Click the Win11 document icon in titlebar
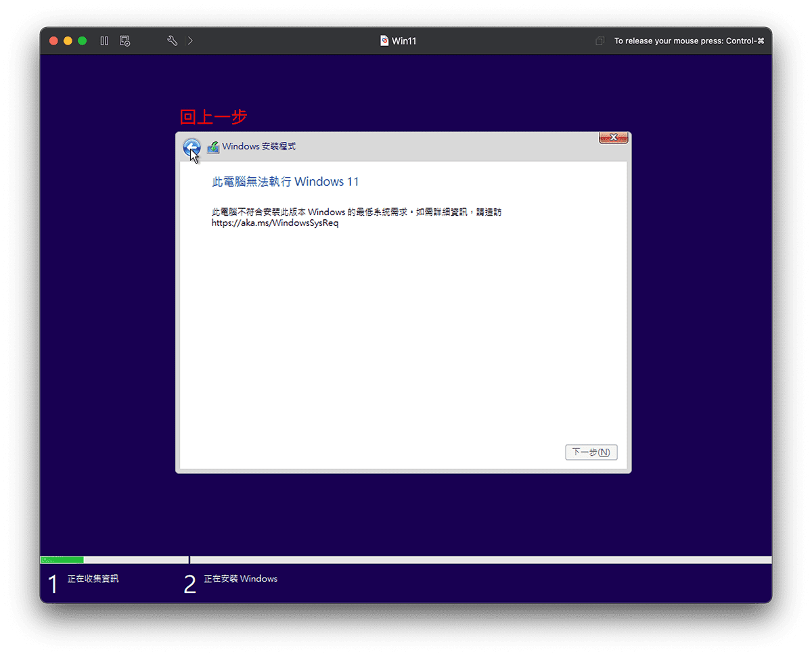 386,41
